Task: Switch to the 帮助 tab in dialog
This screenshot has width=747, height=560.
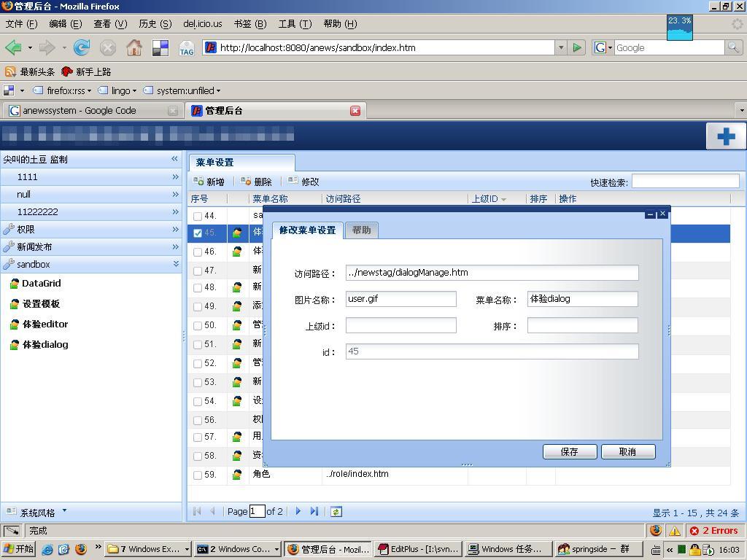Action: (x=361, y=230)
